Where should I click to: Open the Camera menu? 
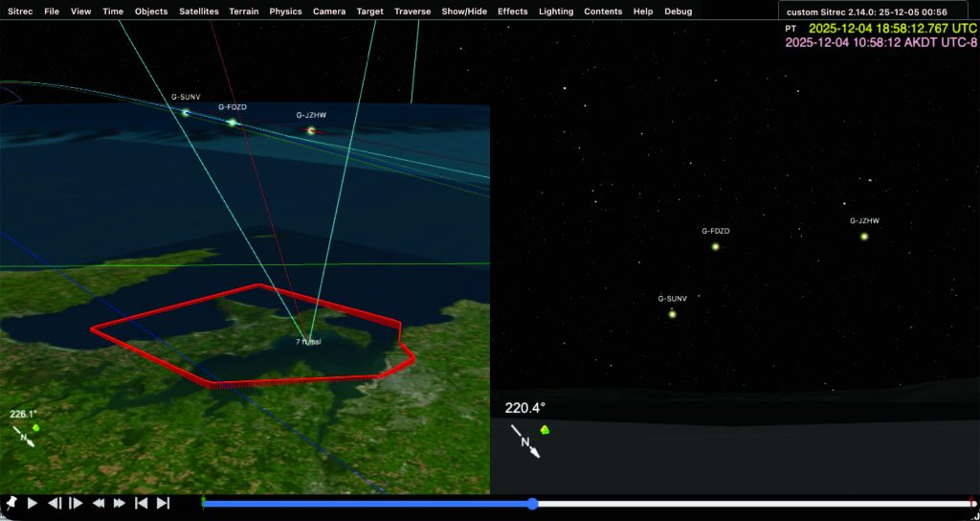pyautogui.click(x=329, y=11)
